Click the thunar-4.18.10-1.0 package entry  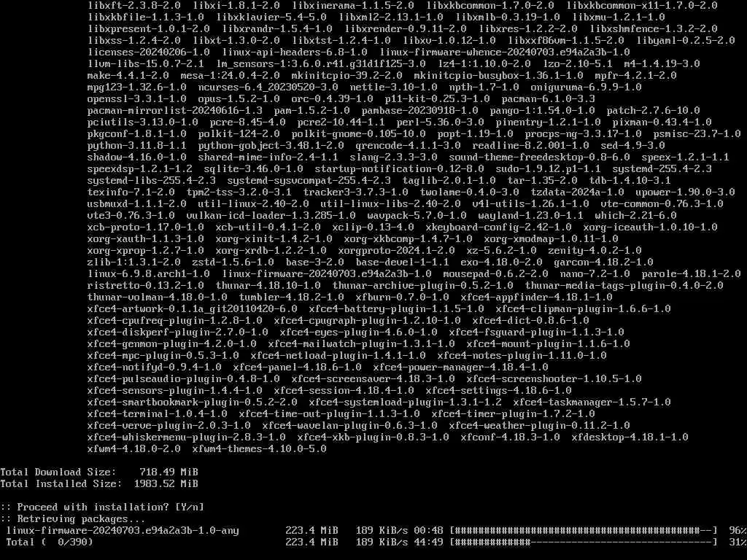tap(268, 286)
